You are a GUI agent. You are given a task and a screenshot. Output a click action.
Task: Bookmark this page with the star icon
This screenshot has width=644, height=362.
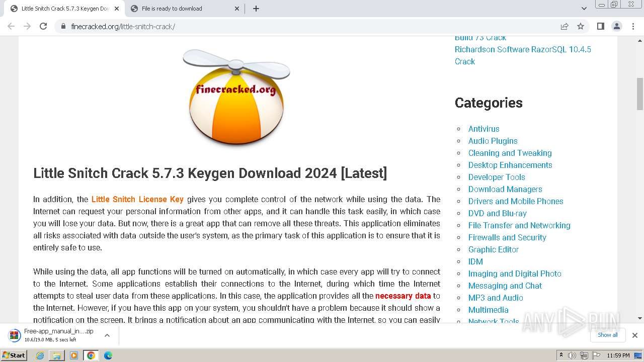pos(581,26)
